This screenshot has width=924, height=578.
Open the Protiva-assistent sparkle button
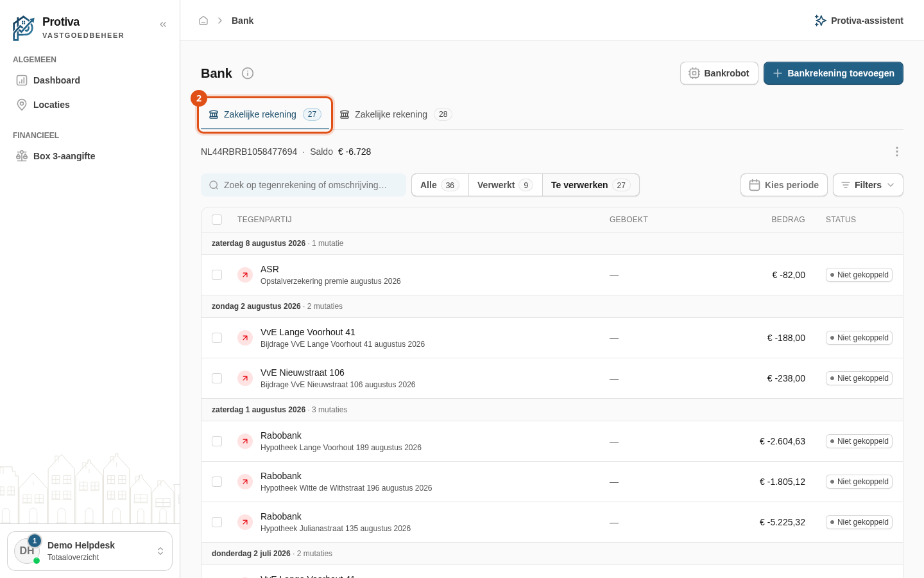[859, 21]
